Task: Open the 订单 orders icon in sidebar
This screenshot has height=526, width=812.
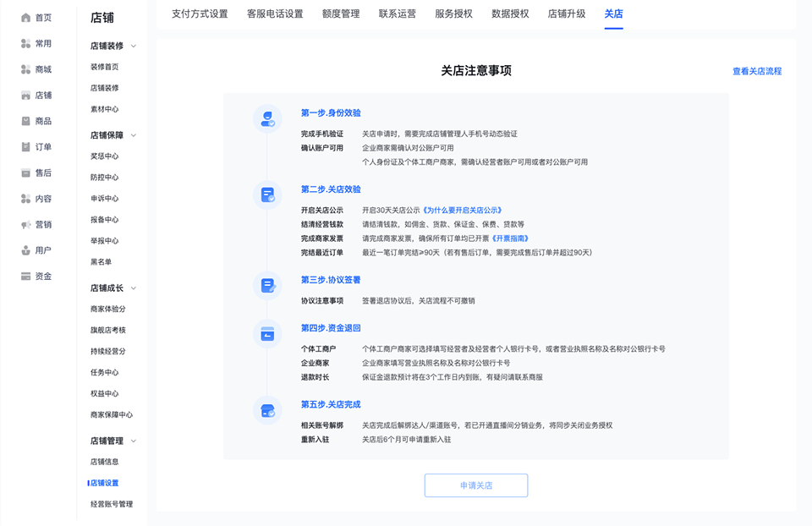Action: tap(26, 147)
